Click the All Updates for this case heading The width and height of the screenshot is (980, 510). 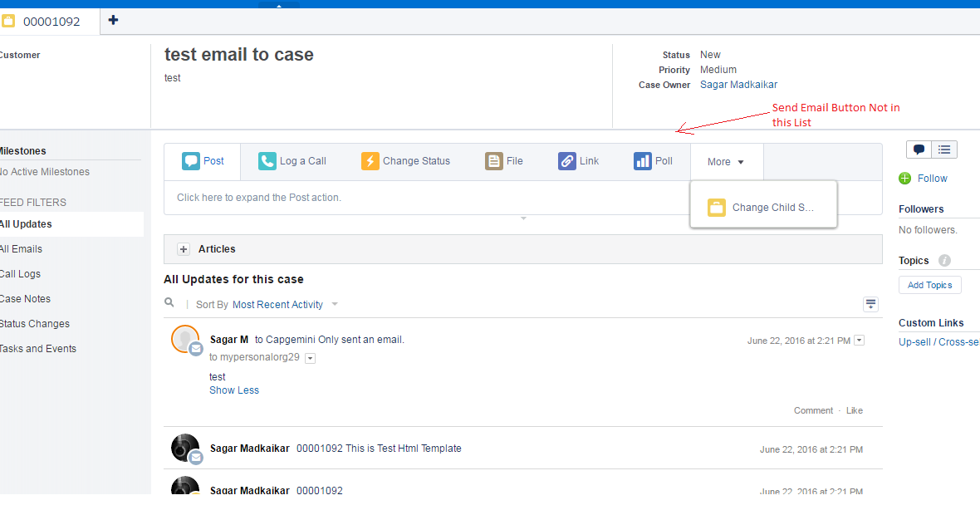pos(233,279)
